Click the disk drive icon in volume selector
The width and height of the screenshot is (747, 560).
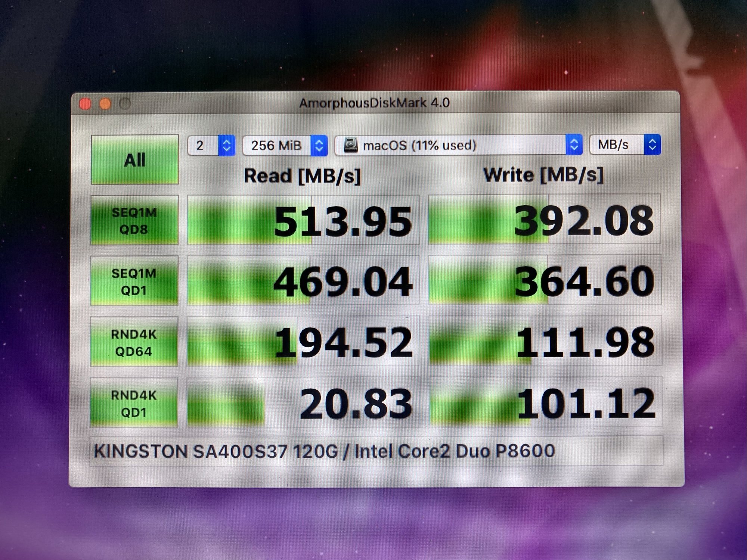350,145
